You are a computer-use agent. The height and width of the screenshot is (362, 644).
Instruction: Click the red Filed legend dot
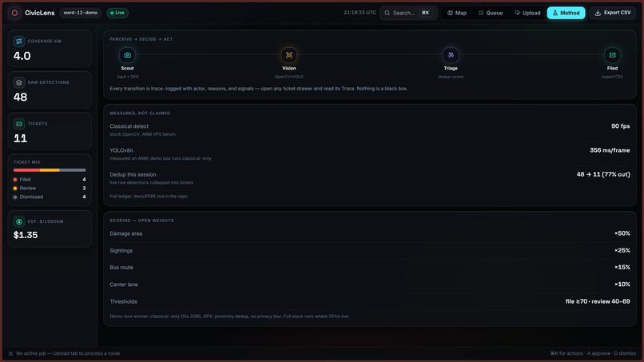(x=15, y=180)
